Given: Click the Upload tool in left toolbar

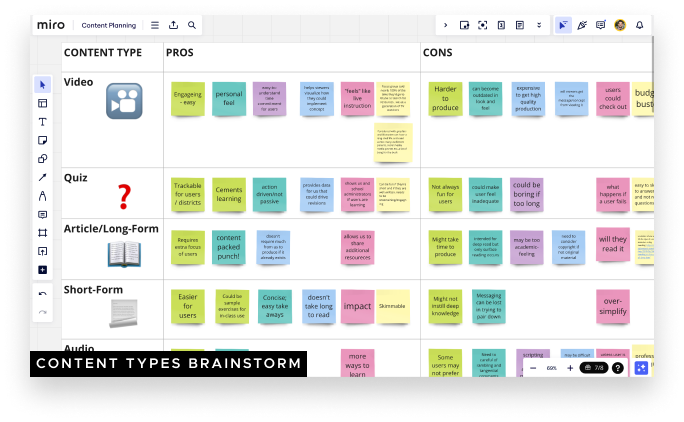Looking at the screenshot, I should click(x=42, y=251).
